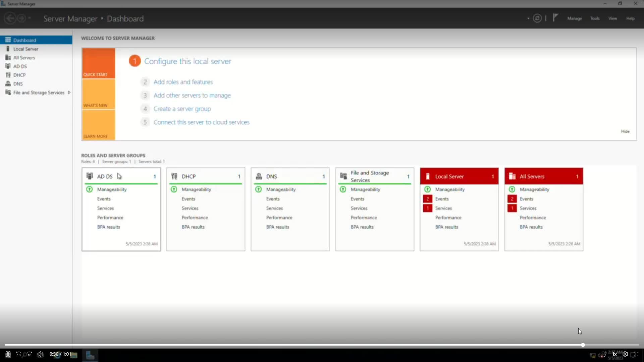Image resolution: width=644 pixels, height=362 pixels.
Task: Expand Local Server Events section
Action: (x=442, y=198)
